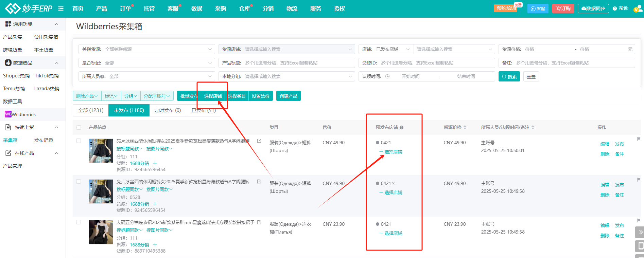Image resolution: width=644 pixels, height=258 pixels.
Task: Open the 大码五分袖连衣裙 product thumbnail
Action: pyautogui.click(x=101, y=232)
